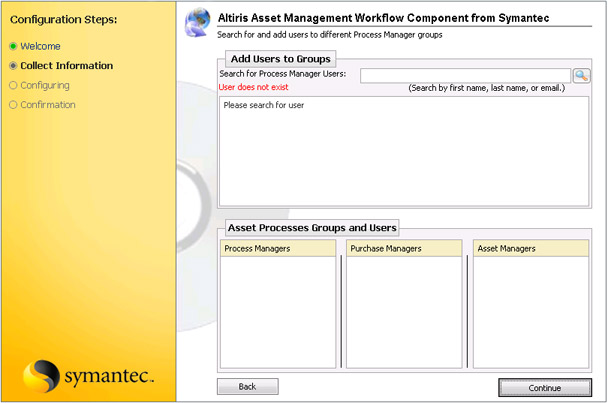Click the red 'User does not exist' message
608x403 pixels.
[254, 87]
